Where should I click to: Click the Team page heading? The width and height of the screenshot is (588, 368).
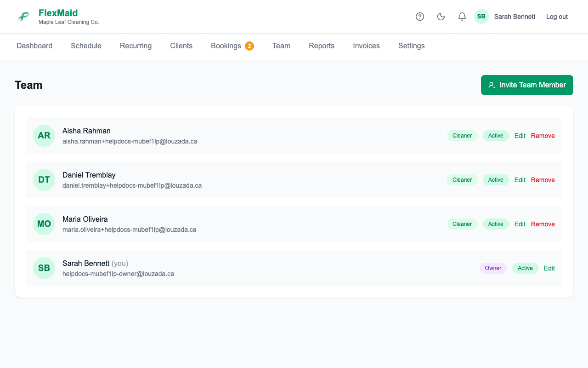(28, 85)
